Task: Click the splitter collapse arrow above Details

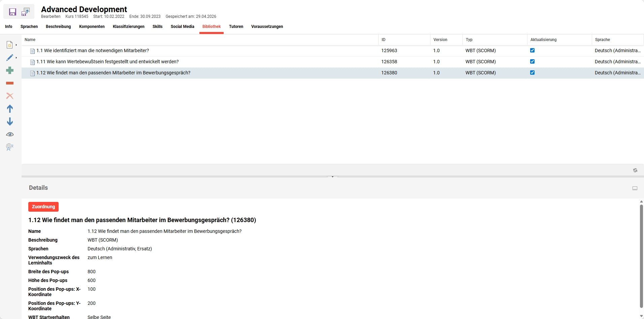Action: pos(332,177)
